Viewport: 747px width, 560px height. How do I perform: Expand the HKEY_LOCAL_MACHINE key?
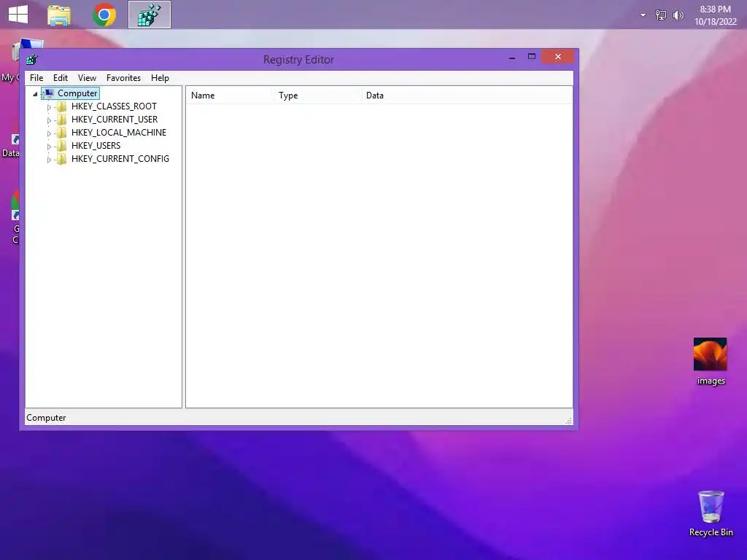tap(49, 133)
